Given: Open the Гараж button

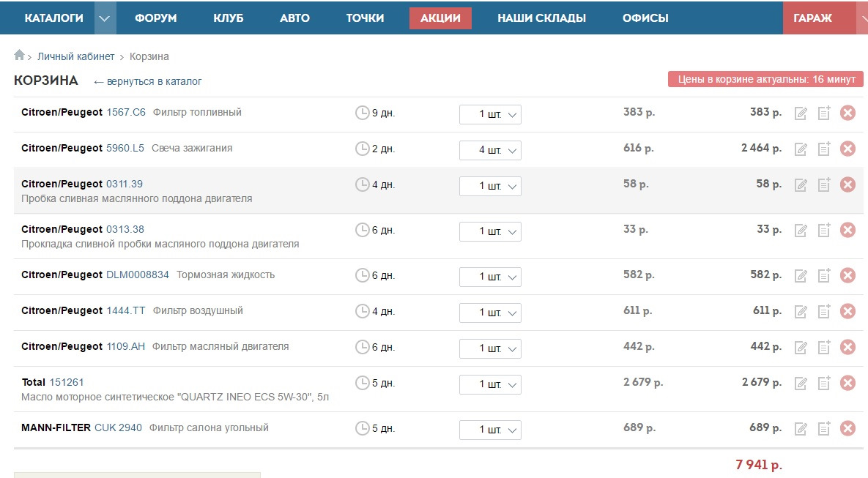Looking at the screenshot, I should coord(812,18).
